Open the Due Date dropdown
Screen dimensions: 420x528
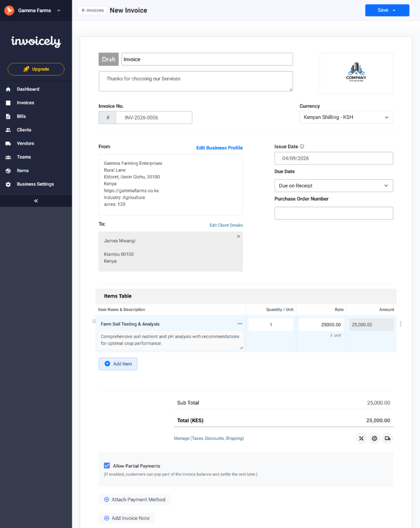(x=334, y=186)
